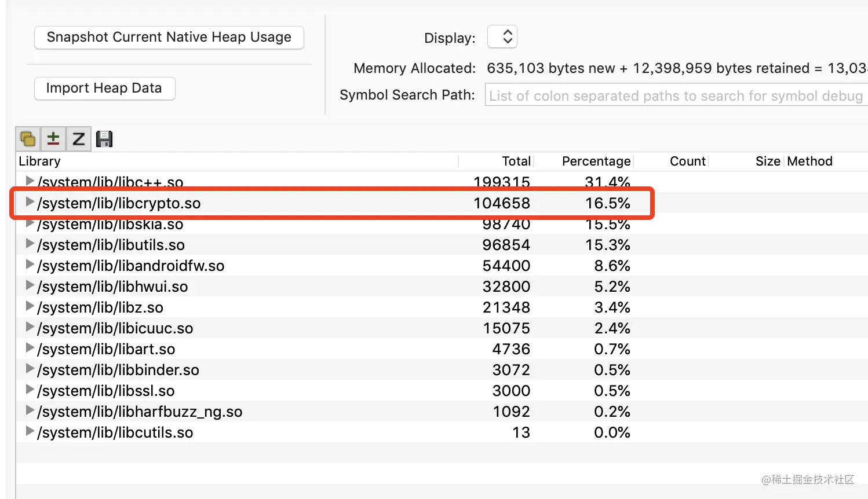Click the floppy disk save icon
The width and height of the screenshot is (868, 499).
click(104, 139)
